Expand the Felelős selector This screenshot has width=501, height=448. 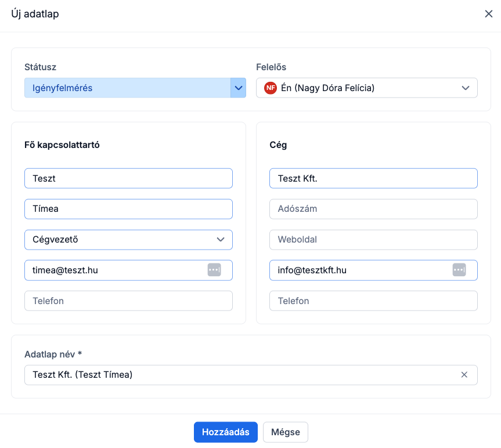(x=465, y=88)
